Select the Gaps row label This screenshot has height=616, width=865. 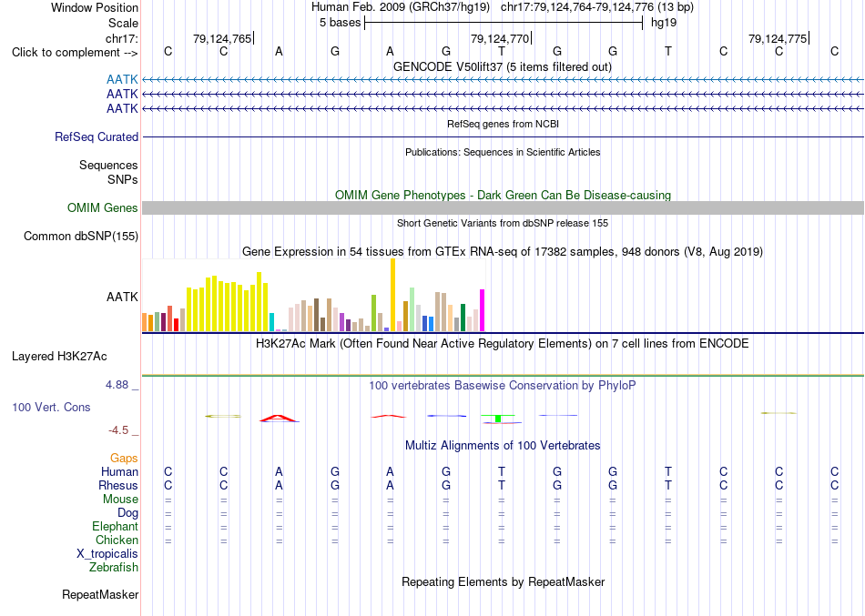coord(124,459)
